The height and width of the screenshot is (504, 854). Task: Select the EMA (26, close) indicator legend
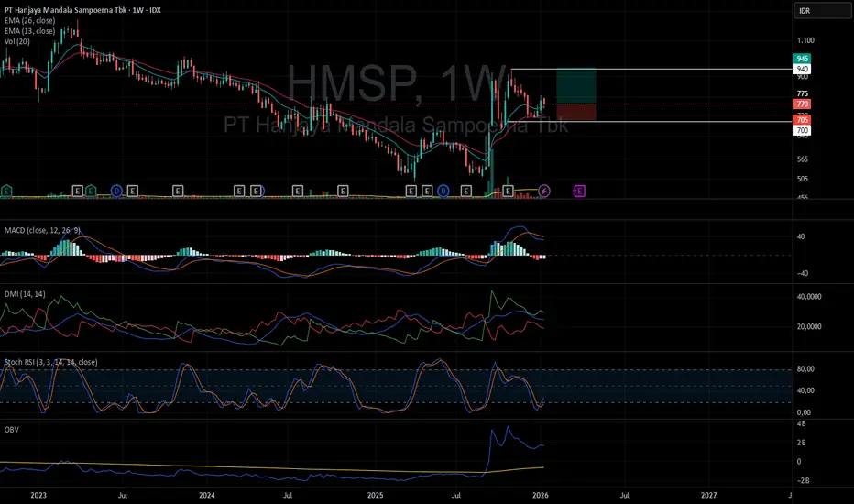(x=29, y=21)
